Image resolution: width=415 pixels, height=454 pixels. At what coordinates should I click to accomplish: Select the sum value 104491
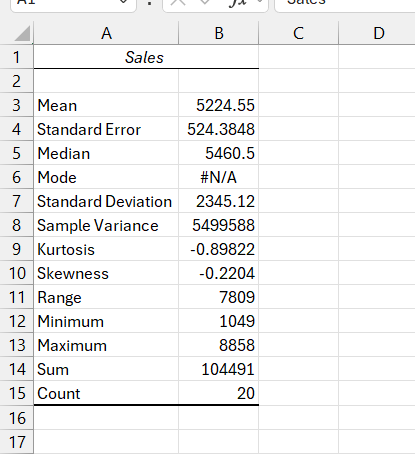coord(219,369)
